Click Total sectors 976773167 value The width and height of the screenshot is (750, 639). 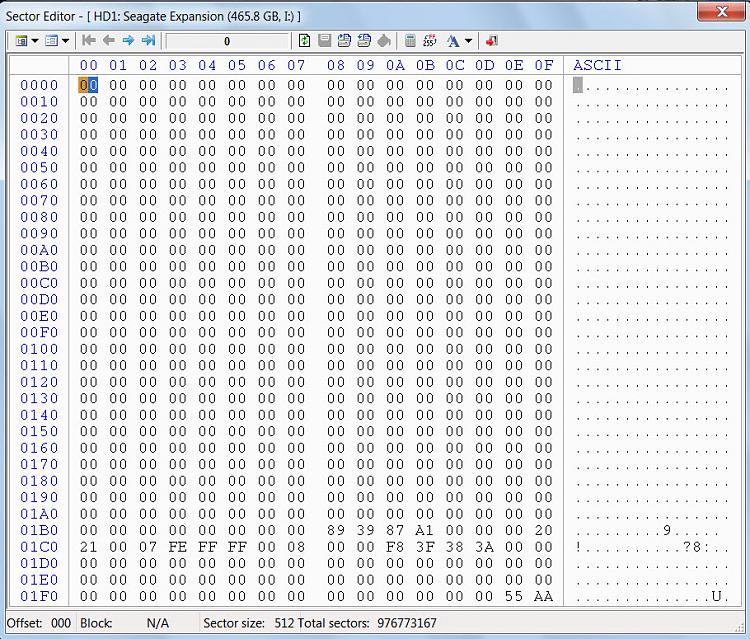[407, 623]
